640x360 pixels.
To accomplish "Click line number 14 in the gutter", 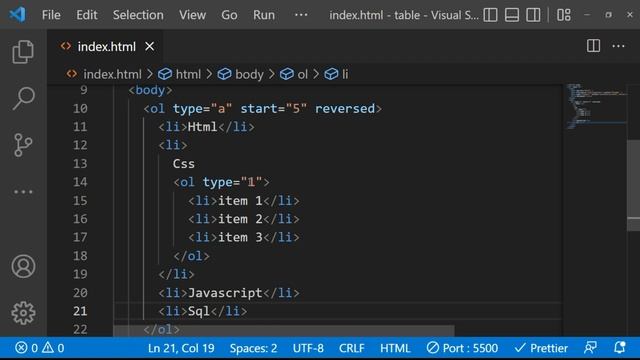I will (80, 182).
